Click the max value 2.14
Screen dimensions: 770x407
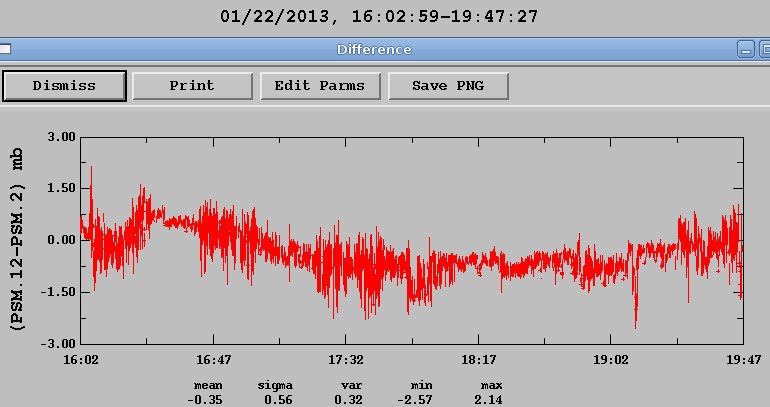tap(488, 400)
